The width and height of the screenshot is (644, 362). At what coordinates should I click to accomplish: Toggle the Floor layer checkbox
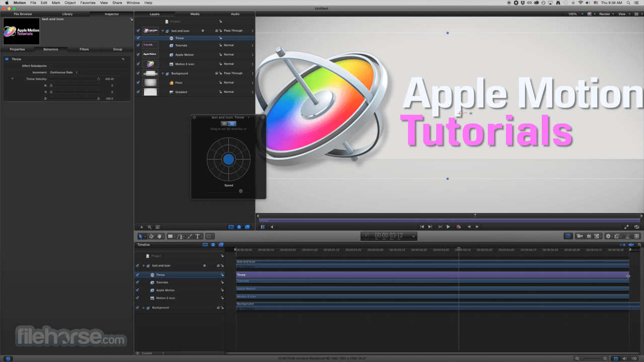click(x=138, y=83)
